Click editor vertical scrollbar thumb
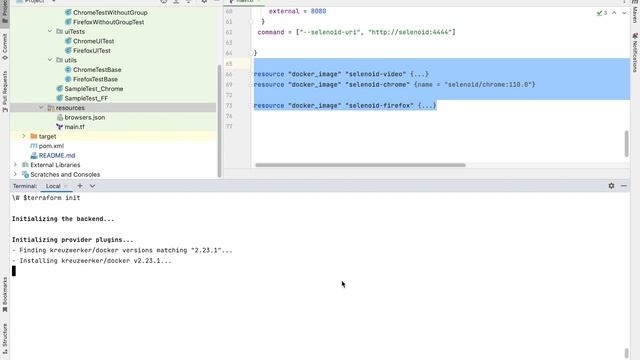 (x=627, y=144)
